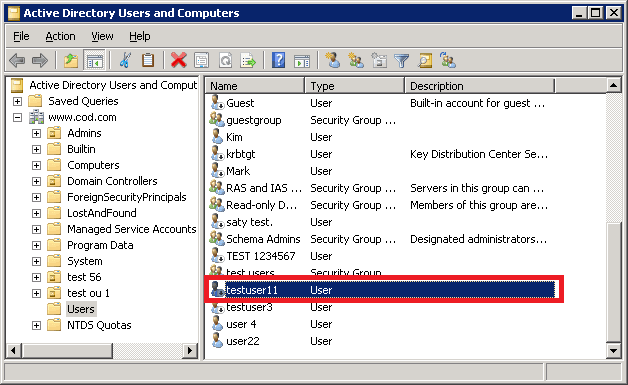Click the Cut scissors icon
Screen dimensions: 628x385
(125, 60)
